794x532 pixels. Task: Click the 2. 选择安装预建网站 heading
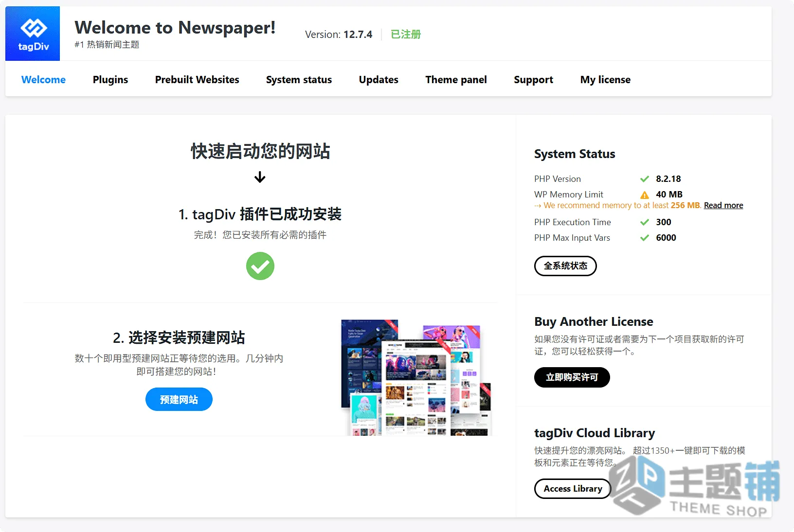coord(179,337)
